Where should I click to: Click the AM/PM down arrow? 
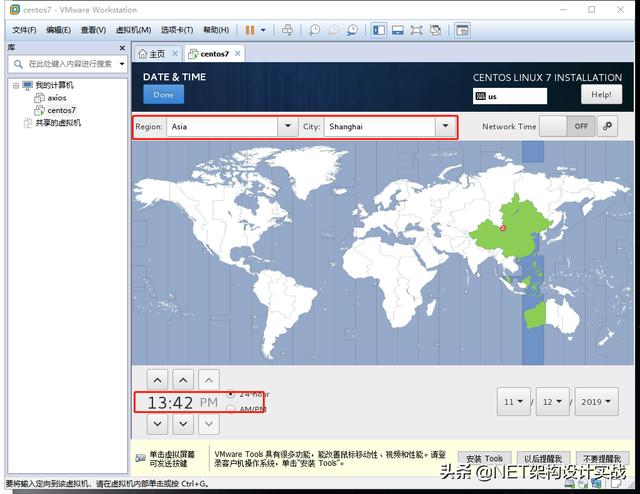[209, 424]
